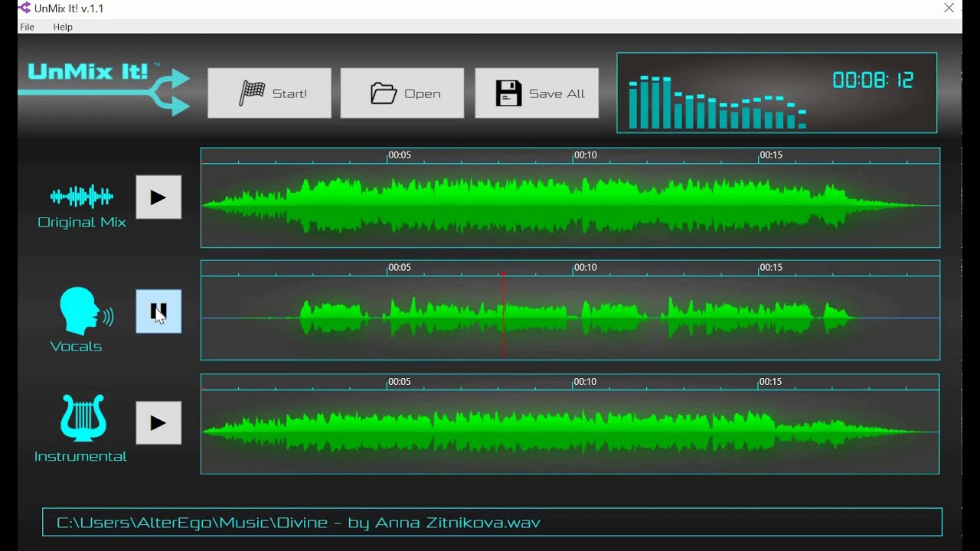The width and height of the screenshot is (980, 551).
Task: Click the checkered flag Start icon
Action: coord(253,92)
